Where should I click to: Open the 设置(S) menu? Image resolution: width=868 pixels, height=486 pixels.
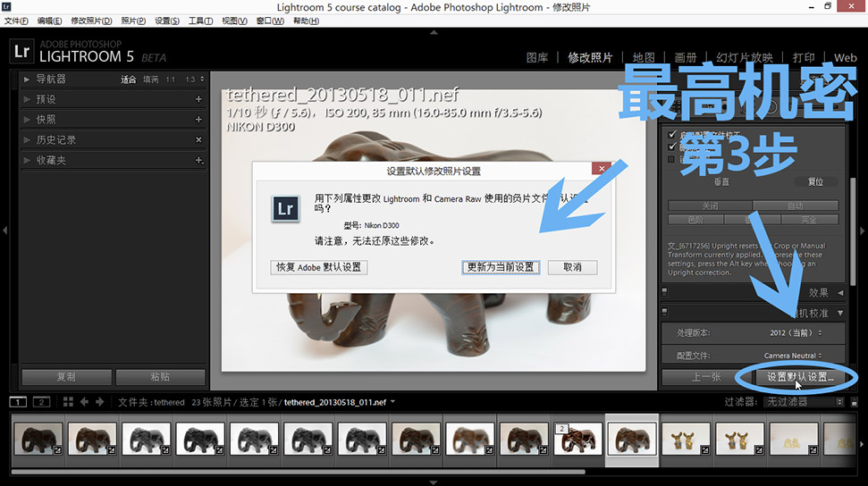pos(166,21)
